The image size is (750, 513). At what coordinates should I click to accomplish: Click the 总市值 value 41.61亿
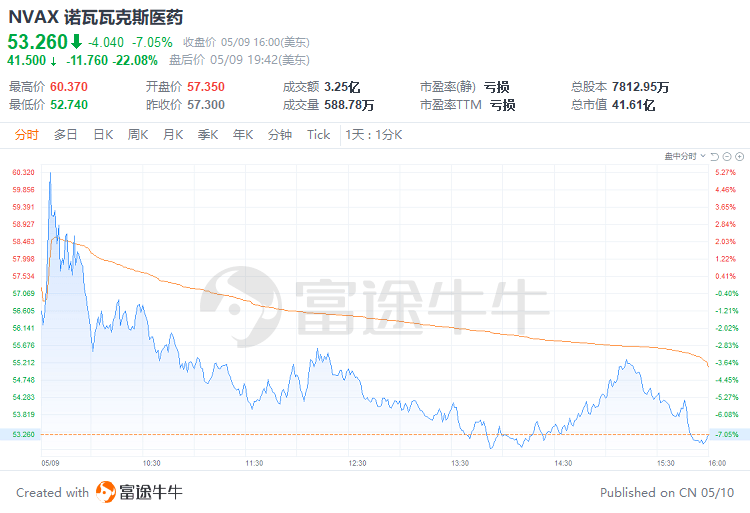(x=633, y=105)
